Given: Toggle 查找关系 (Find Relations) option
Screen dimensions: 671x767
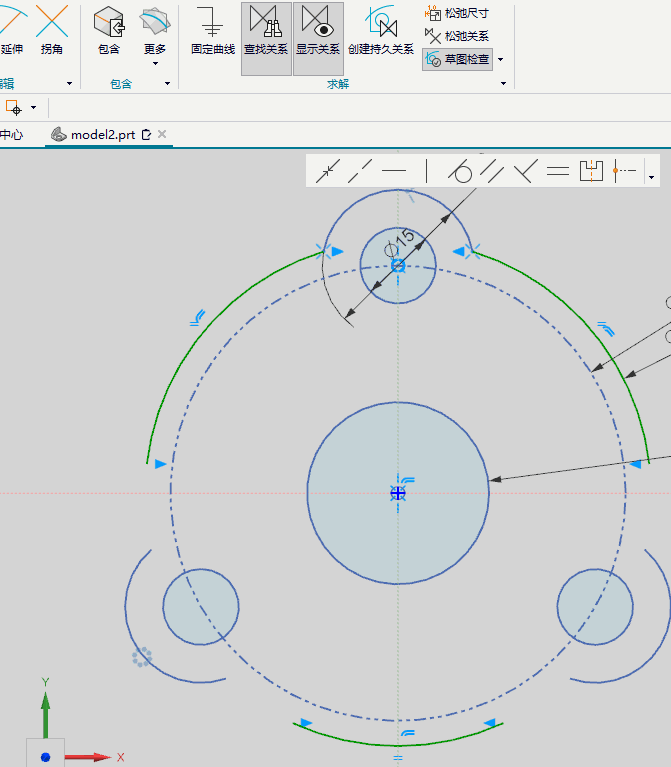Looking at the screenshot, I should tap(266, 38).
